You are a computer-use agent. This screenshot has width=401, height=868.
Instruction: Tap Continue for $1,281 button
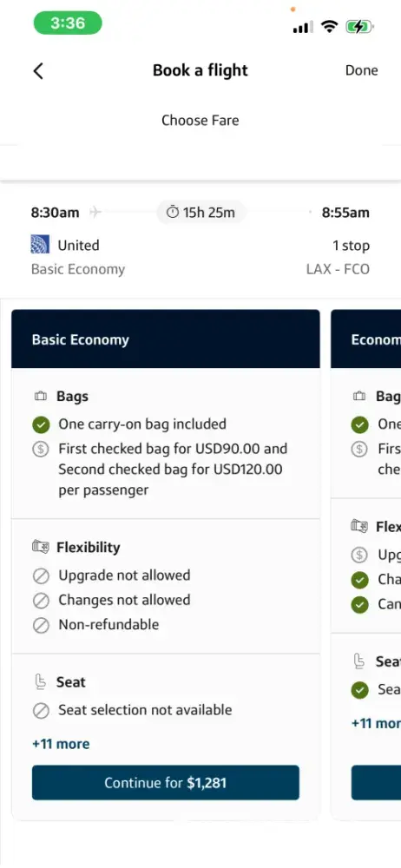tap(166, 783)
